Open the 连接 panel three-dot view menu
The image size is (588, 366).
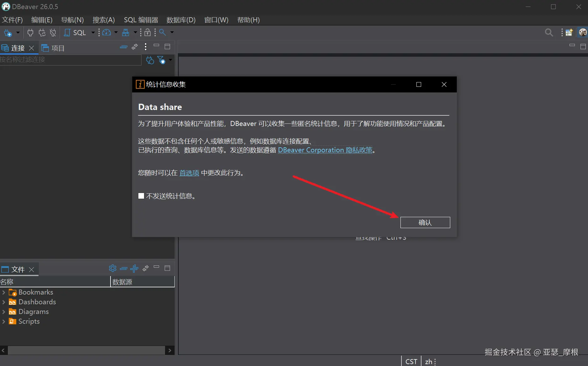(x=146, y=47)
